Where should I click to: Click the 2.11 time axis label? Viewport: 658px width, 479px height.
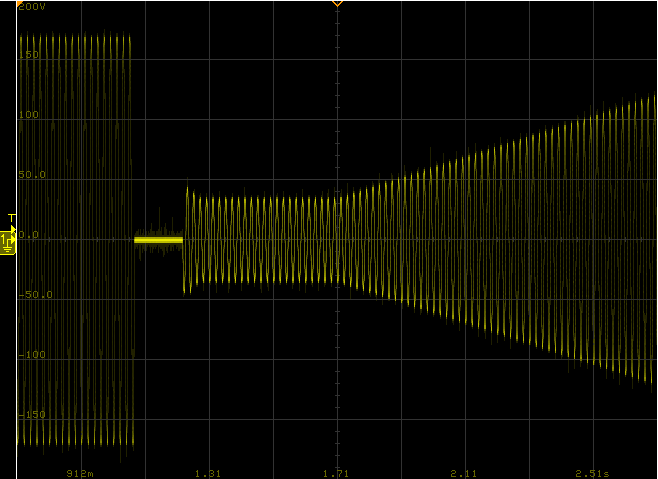[464, 472]
